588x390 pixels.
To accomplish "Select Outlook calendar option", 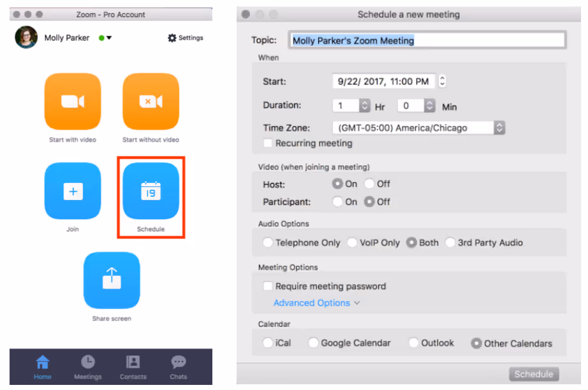I will pyautogui.click(x=413, y=343).
